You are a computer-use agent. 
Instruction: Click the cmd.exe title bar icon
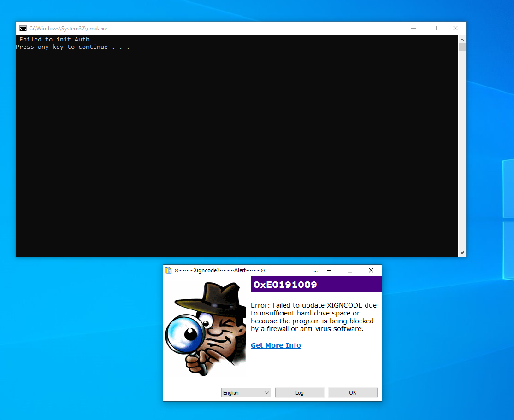pyautogui.click(x=23, y=29)
